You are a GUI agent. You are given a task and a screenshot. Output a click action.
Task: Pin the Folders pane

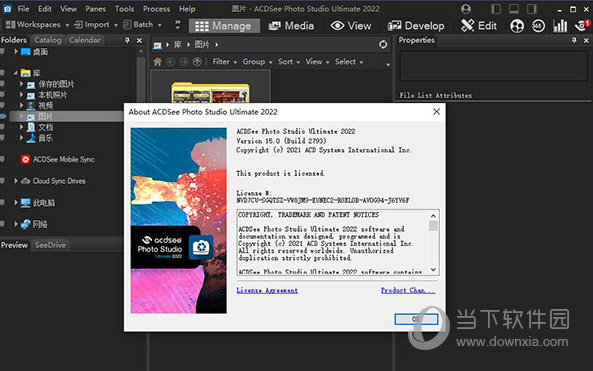pos(127,40)
